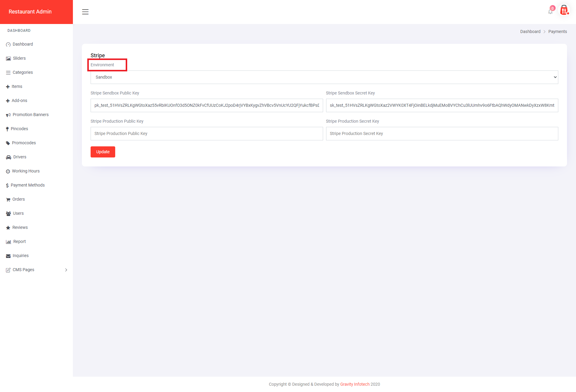Click the Working Hours clock icon

coord(8,171)
